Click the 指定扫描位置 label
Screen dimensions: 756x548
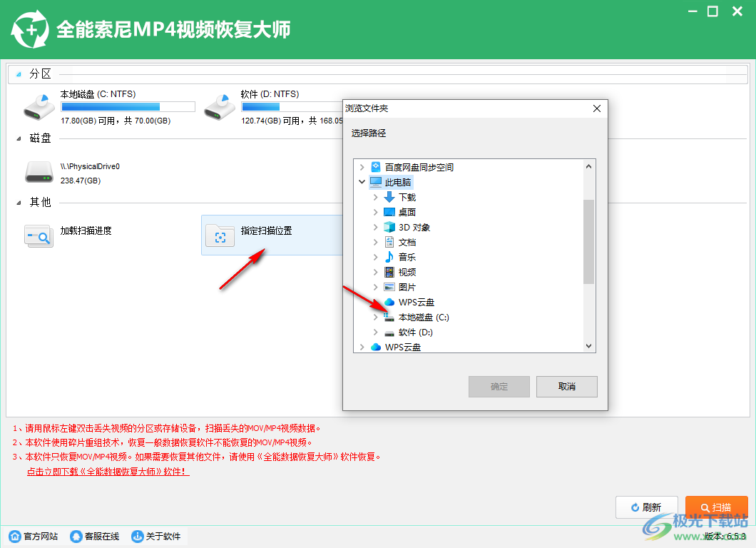[266, 230]
